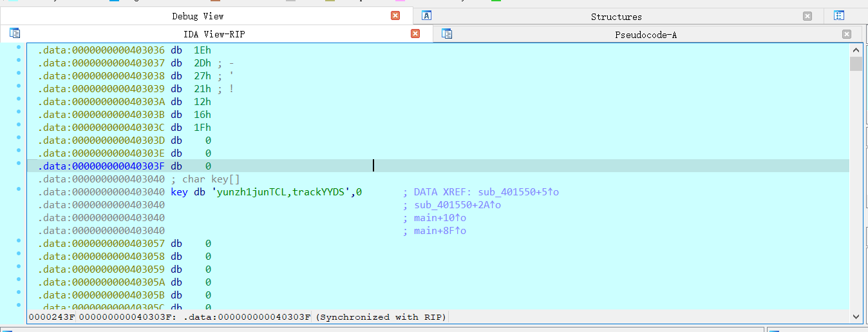Click the IDA View-RIP tab icon

click(x=15, y=34)
